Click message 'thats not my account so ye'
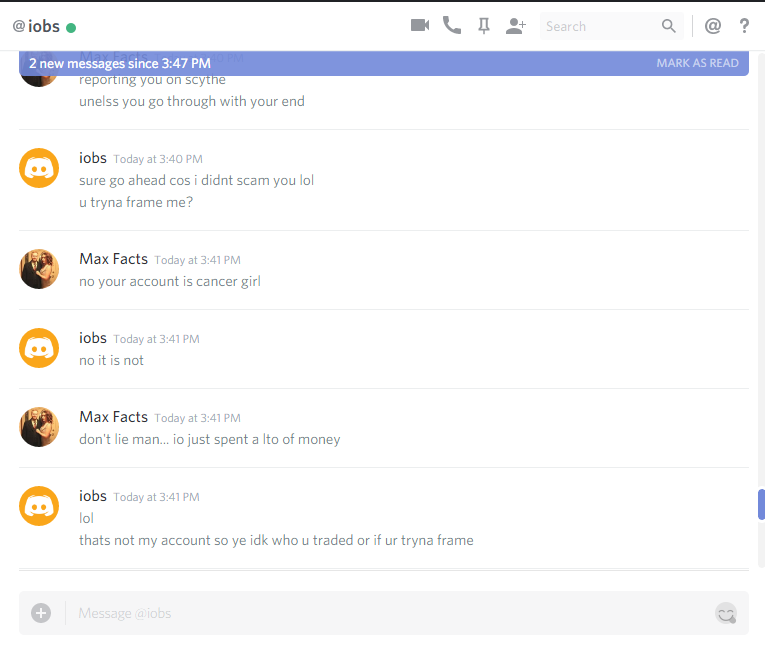The image size is (765, 660). 276,540
